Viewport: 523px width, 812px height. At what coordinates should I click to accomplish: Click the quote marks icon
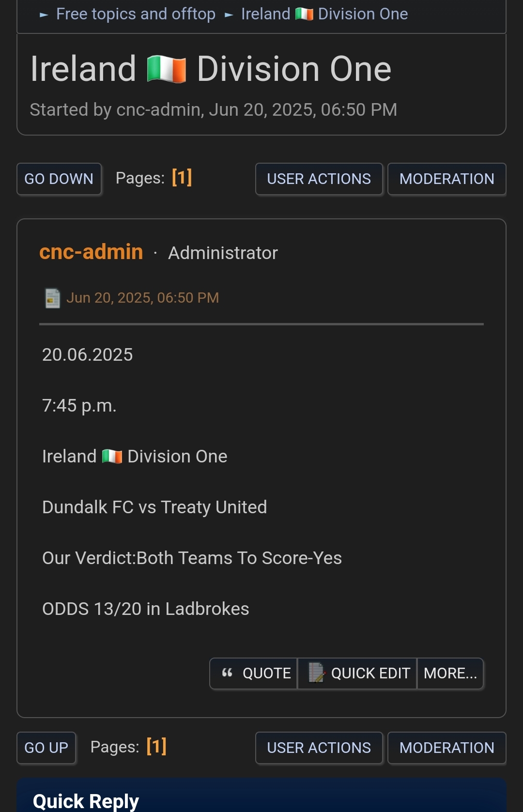tap(227, 673)
